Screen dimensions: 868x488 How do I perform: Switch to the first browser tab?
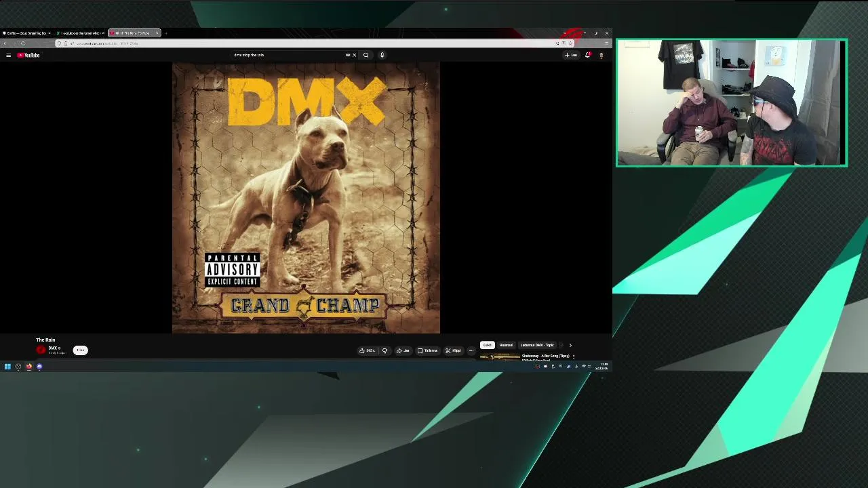[x=26, y=33]
